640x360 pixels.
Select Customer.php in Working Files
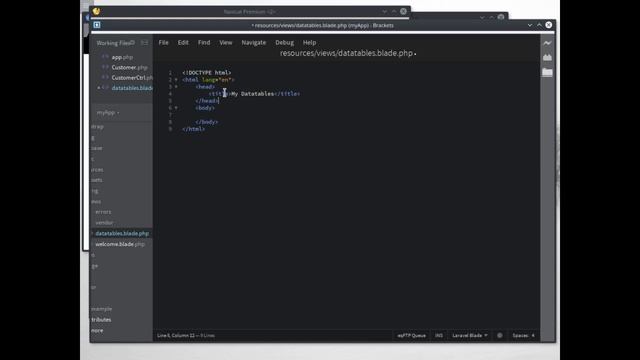[129, 67]
